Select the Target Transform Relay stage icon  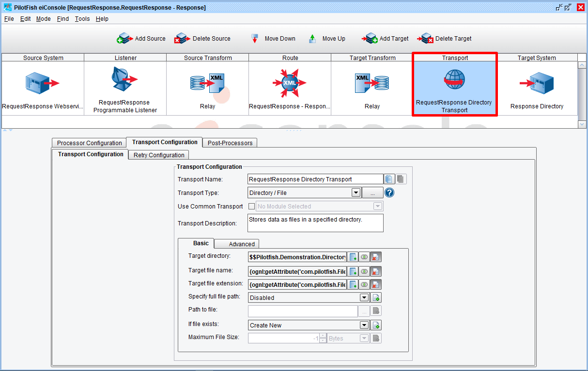point(372,83)
